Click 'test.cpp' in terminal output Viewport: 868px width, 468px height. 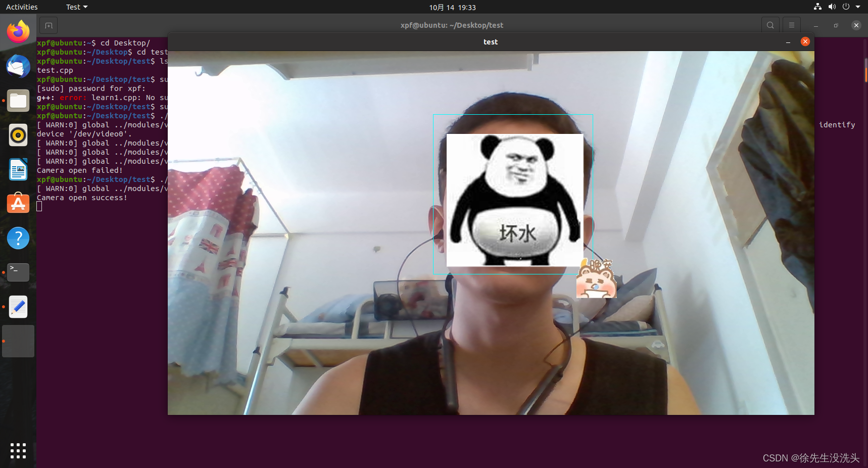(55, 70)
